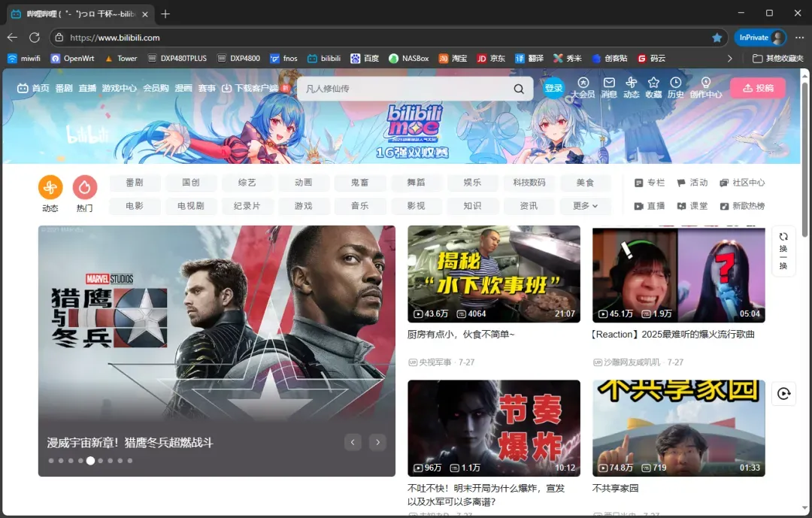This screenshot has height=518, width=812.
Task: Open the 节奏爆炸 video thumbnail
Action: point(493,428)
